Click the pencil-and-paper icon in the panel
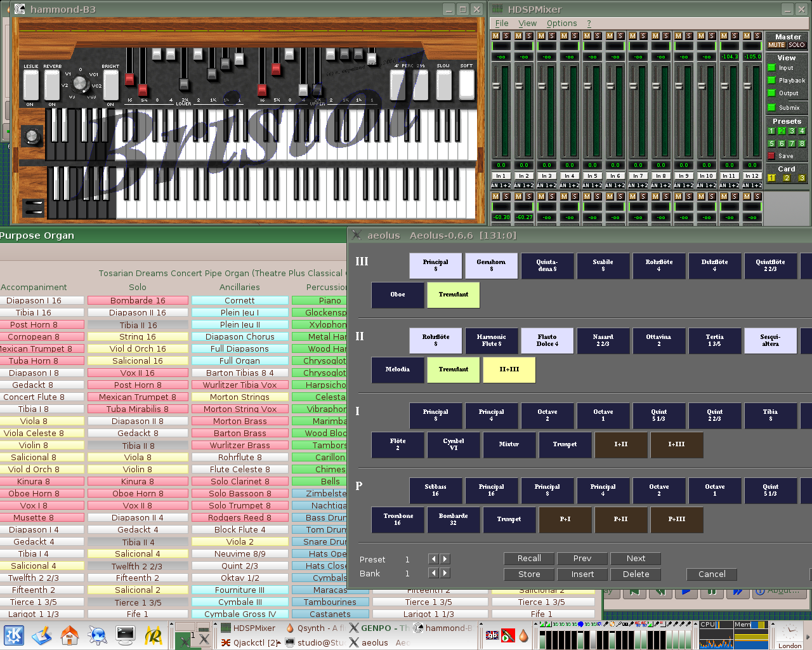 click(42, 635)
